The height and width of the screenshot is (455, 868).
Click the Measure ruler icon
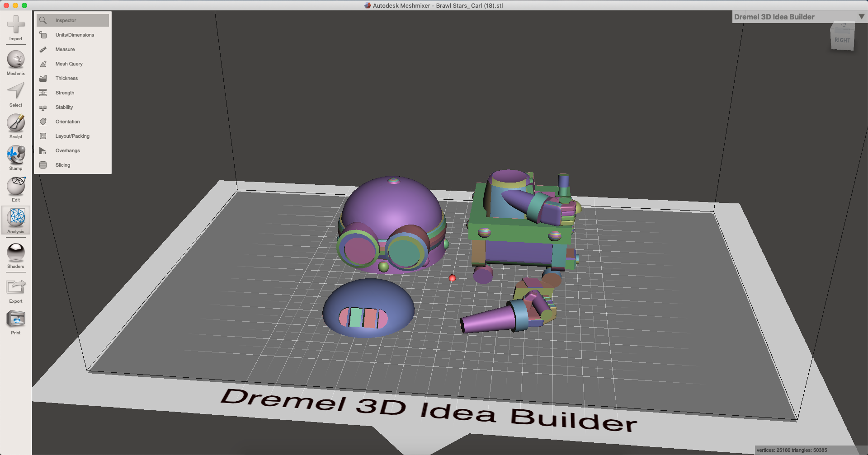(43, 49)
